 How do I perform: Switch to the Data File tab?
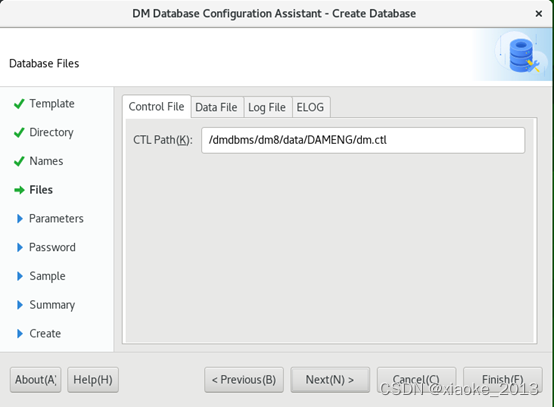click(x=217, y=107)
